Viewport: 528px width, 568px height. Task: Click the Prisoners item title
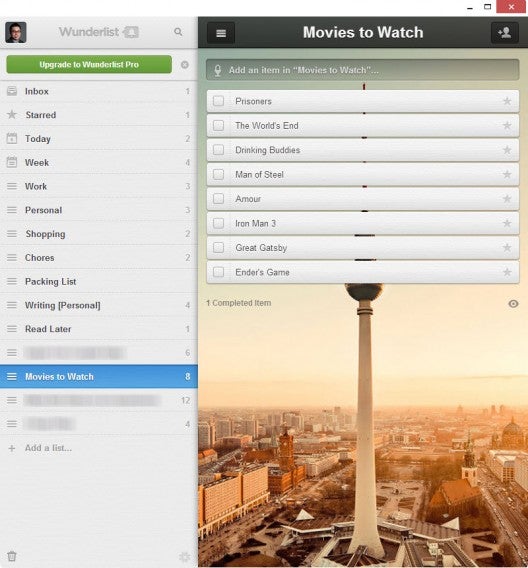tap(253, 101)
